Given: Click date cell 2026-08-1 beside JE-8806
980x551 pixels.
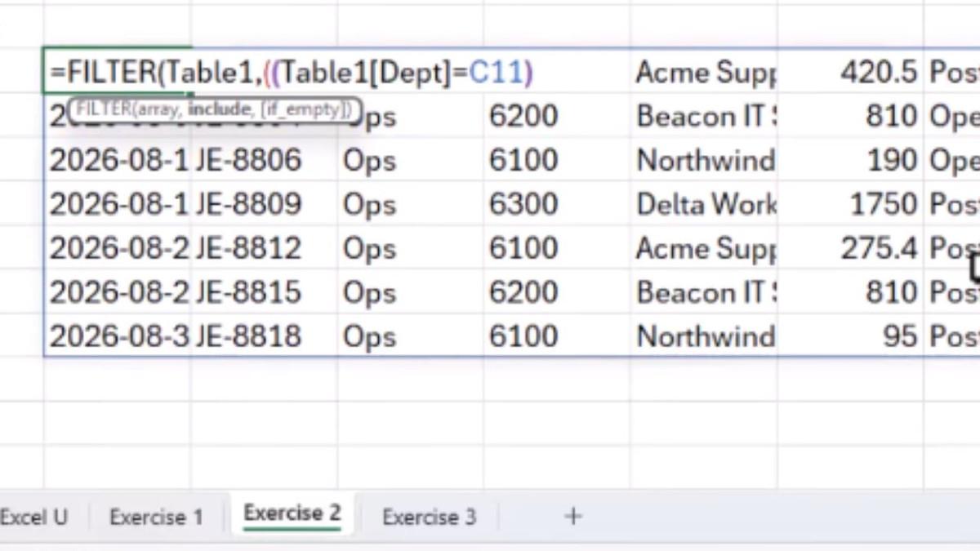Looking at the screenshot, I should coord(118,160).
